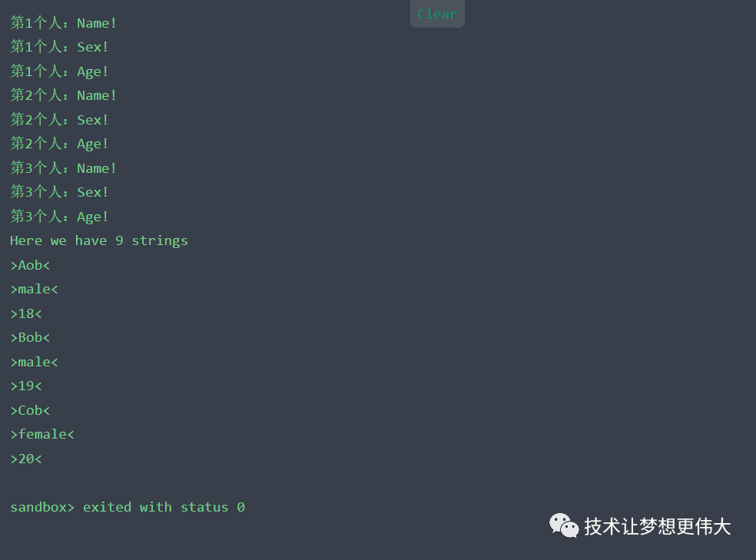Click the 技术让梦想更伟大 watermark text
The width and height of the screenshot is (756, 560).
[658, 526]
